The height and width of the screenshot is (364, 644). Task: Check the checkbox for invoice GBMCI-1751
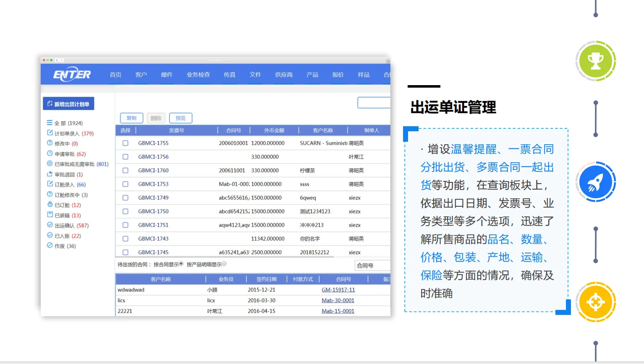coord(125,225)
